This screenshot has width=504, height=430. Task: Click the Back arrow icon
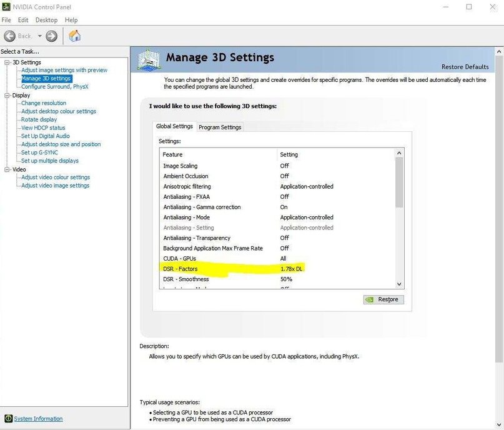click(x=9, y=36)
